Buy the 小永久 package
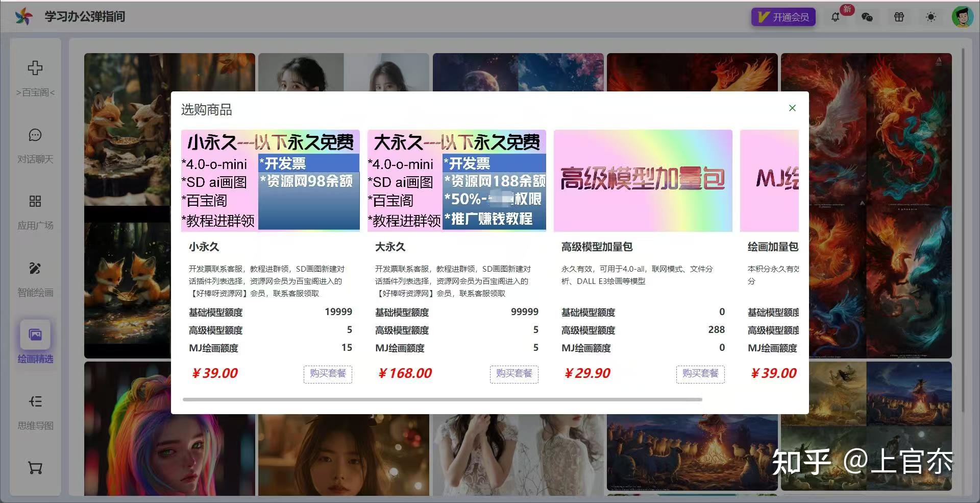Screen dimensions: 980x503 [328, 374]
